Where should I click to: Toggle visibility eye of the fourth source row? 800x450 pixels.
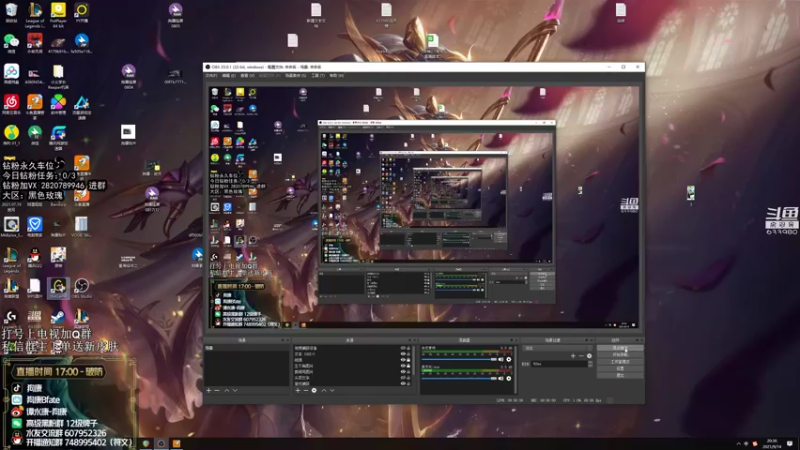tap(403, 366)
